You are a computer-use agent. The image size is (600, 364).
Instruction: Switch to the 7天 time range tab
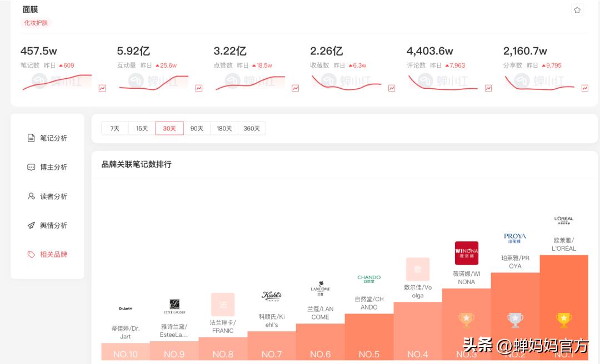[114, 128]
